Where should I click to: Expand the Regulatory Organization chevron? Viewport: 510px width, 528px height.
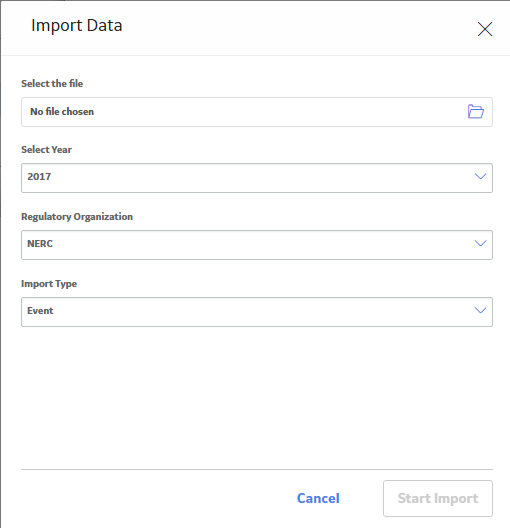pyautogui.click(x=480, y=243)
